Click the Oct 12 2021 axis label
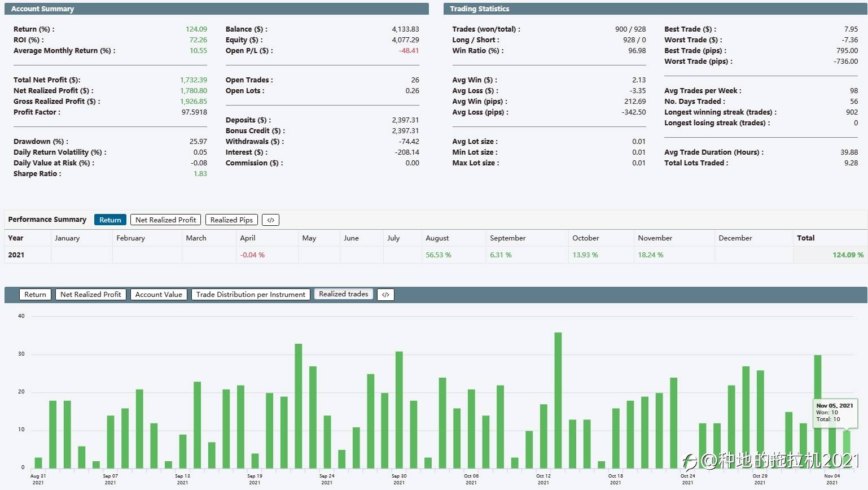The width and height of the screenshot is (868, 490). [x=543, y=479]
